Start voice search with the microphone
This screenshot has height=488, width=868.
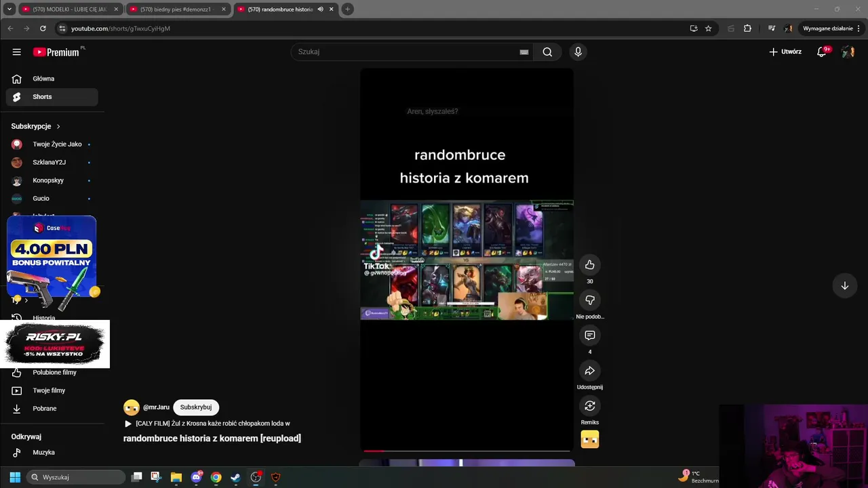(578, 52)
